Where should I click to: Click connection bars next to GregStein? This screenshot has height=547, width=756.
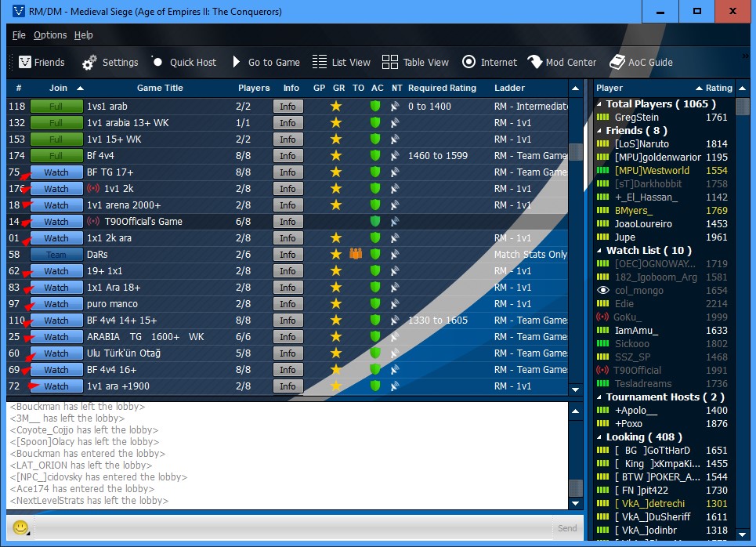click(602, 118)
